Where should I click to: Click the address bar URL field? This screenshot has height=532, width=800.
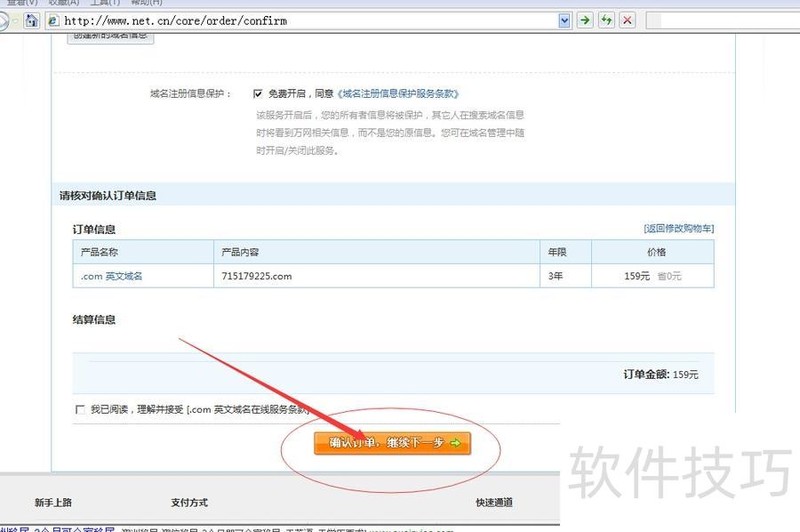308,21
